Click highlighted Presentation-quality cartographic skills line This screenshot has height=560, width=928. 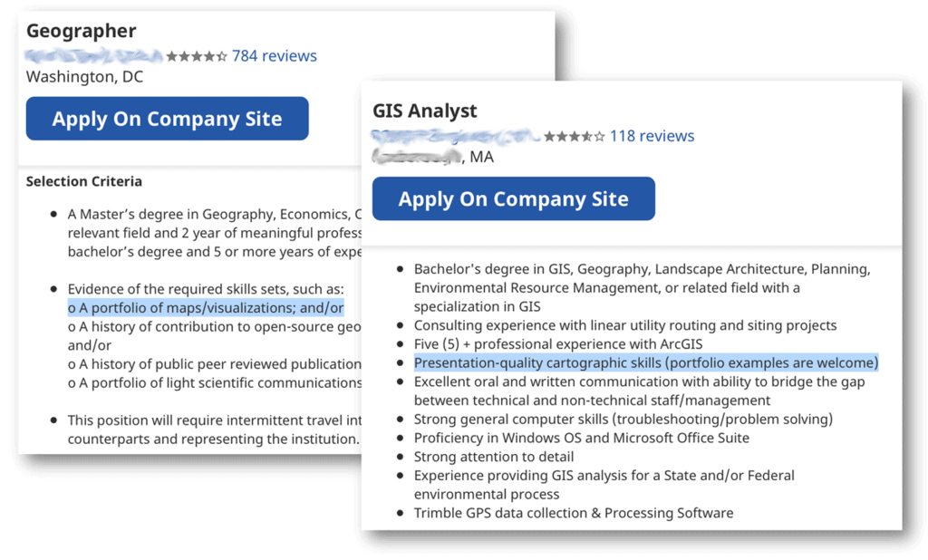(645, 363)
